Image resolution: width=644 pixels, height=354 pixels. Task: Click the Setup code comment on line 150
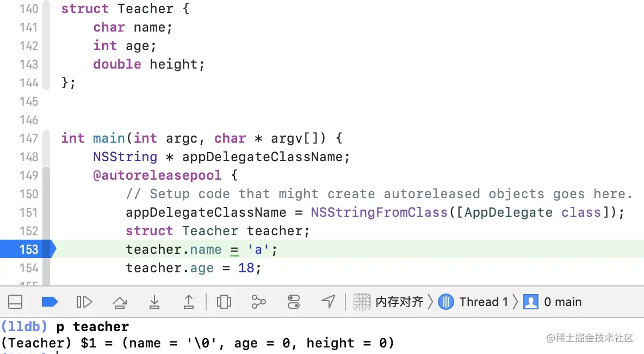tap(379, 194)
